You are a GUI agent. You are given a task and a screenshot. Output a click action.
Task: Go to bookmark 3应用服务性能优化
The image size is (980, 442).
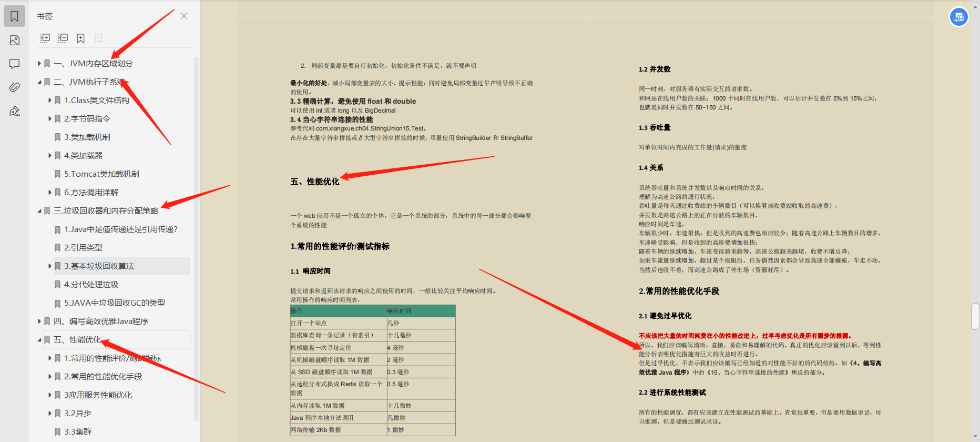pyautogui.click(x=98, y=395)
